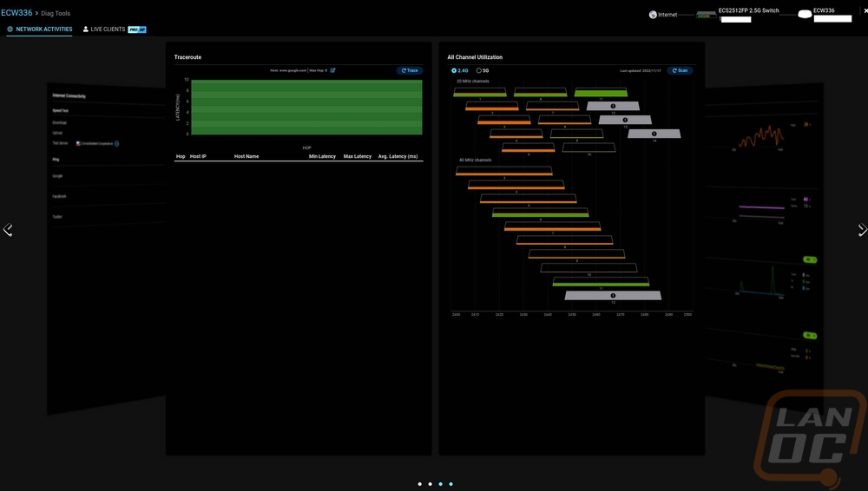Select 20 MHz channel 10 bar
Image resolution: width=868 pixels, height=491 pixels.
coord(589,147)
